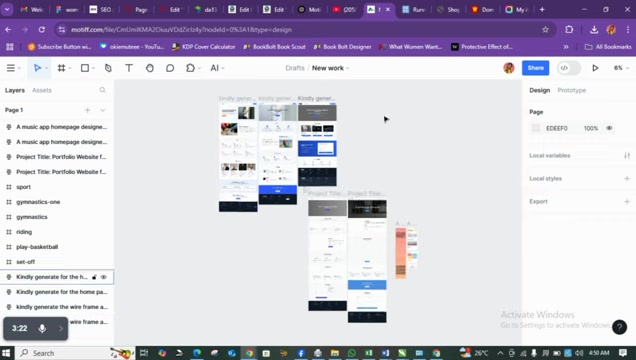Open browser downloads icon

[x=594, y=30]
